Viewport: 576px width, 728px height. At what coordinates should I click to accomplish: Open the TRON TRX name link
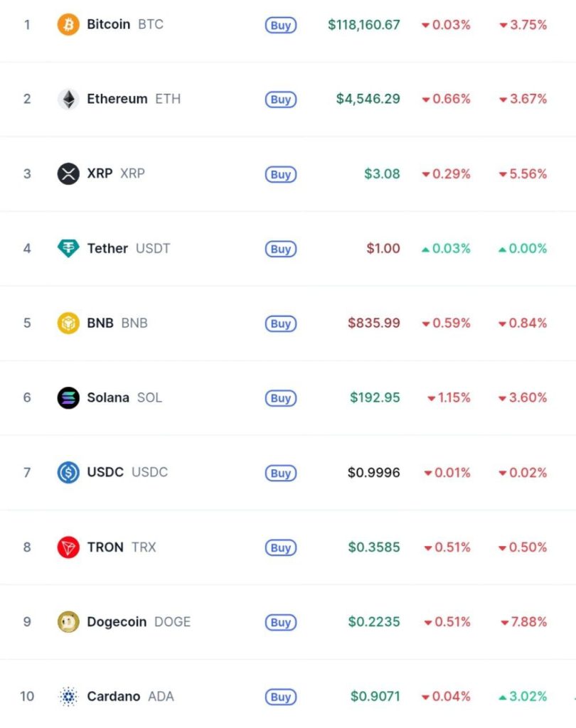122,547
